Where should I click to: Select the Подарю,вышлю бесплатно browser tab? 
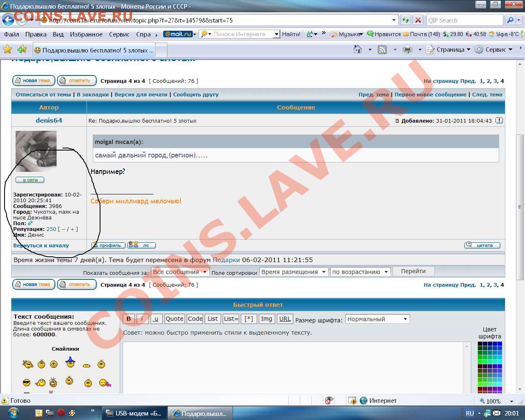tap(94, 50)
